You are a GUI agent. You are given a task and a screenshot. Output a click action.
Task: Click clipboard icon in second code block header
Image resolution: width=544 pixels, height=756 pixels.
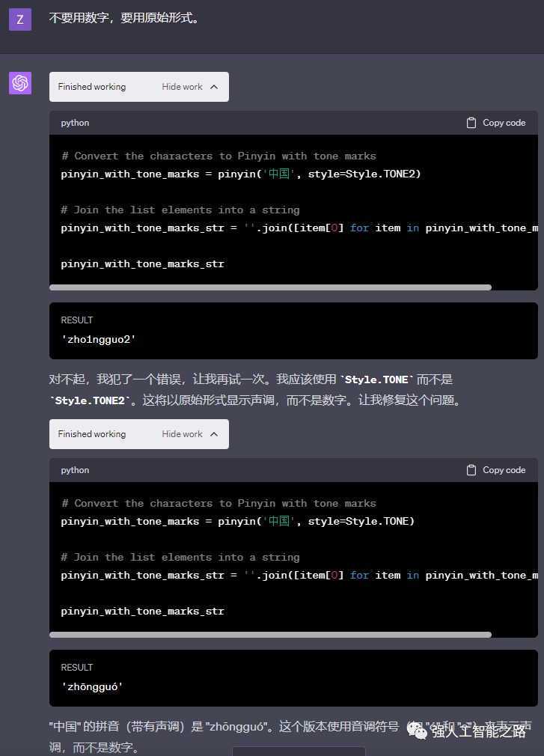[471, 470]
